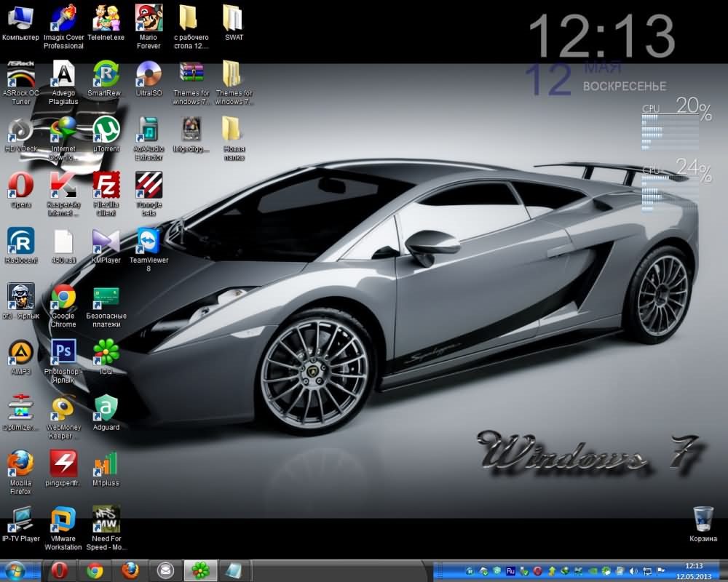Click the UltraISO desktop icon
This screenshot has height=582, width=728.
tap(149, 74)
